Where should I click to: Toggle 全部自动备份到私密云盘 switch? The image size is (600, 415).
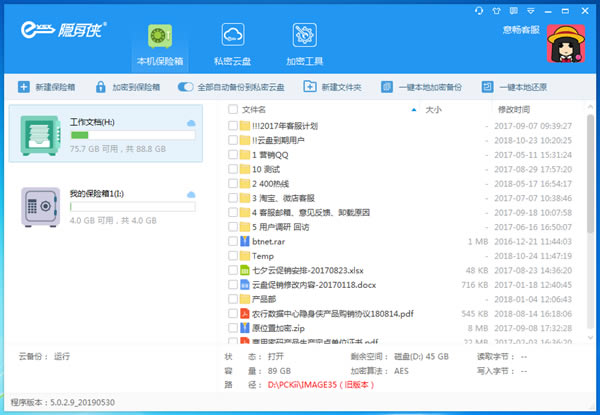[186, 87]
